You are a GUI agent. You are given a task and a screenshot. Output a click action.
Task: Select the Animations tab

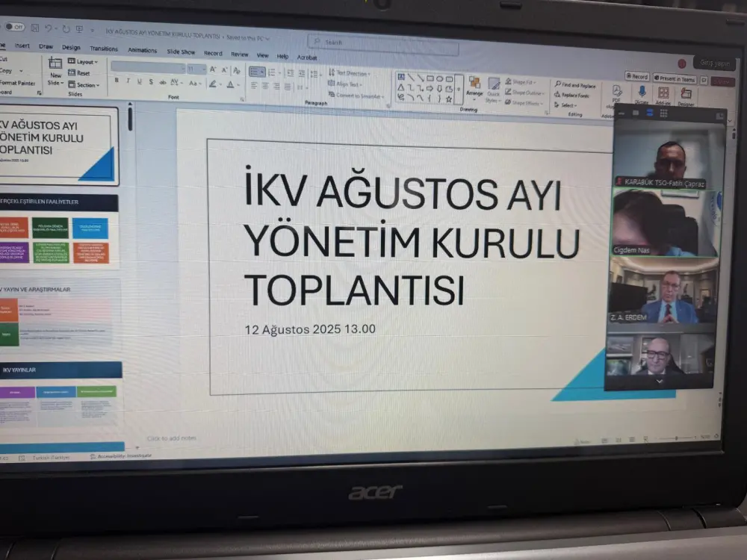pyautogui.click(x=142, y=50)
